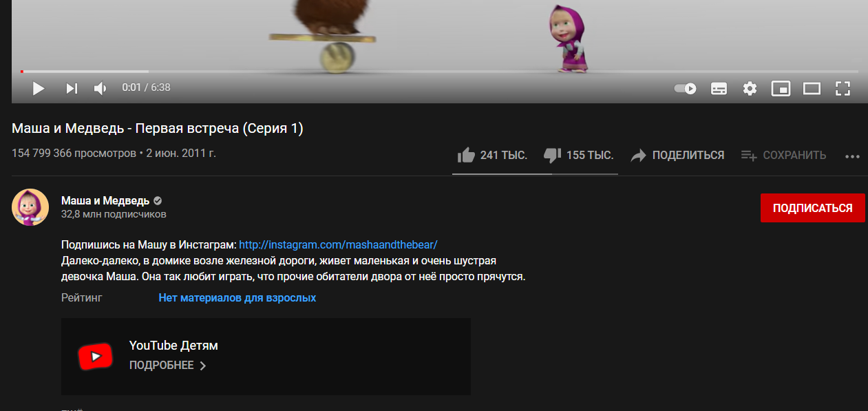
Task: Open channel name Маша и Медведь
Action: coord(105,201)
